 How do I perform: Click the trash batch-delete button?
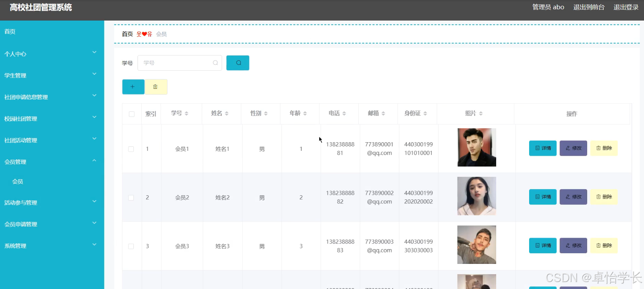tap(156, 87)
